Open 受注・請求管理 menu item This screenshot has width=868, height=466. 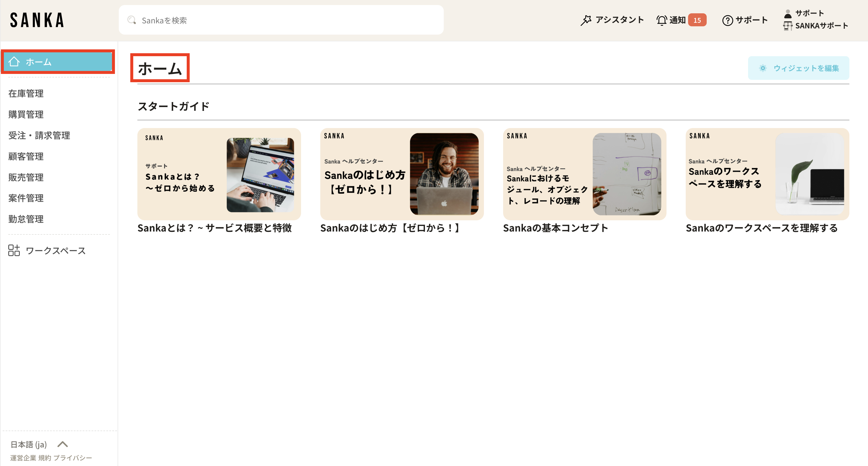point(39,135)
